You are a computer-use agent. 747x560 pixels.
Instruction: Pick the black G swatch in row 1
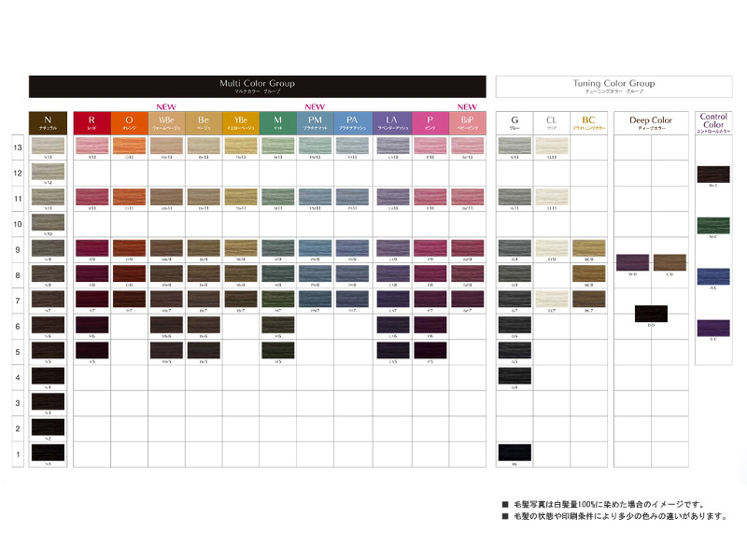514,452
